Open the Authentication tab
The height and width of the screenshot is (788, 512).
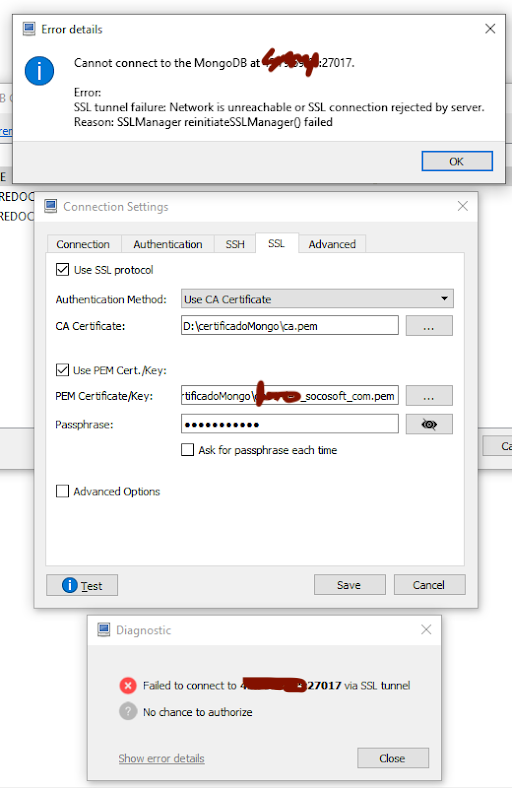tap(168, 244)
